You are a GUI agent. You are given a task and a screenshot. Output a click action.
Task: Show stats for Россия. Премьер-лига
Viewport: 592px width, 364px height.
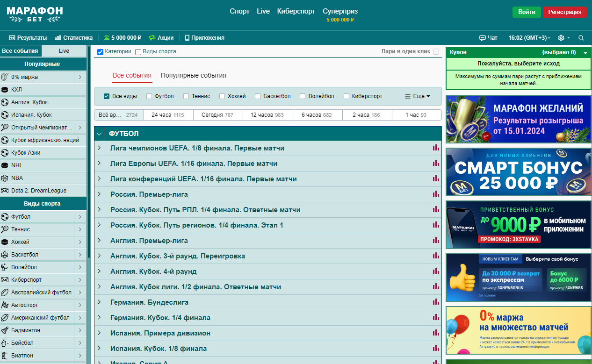coord(436,194)
